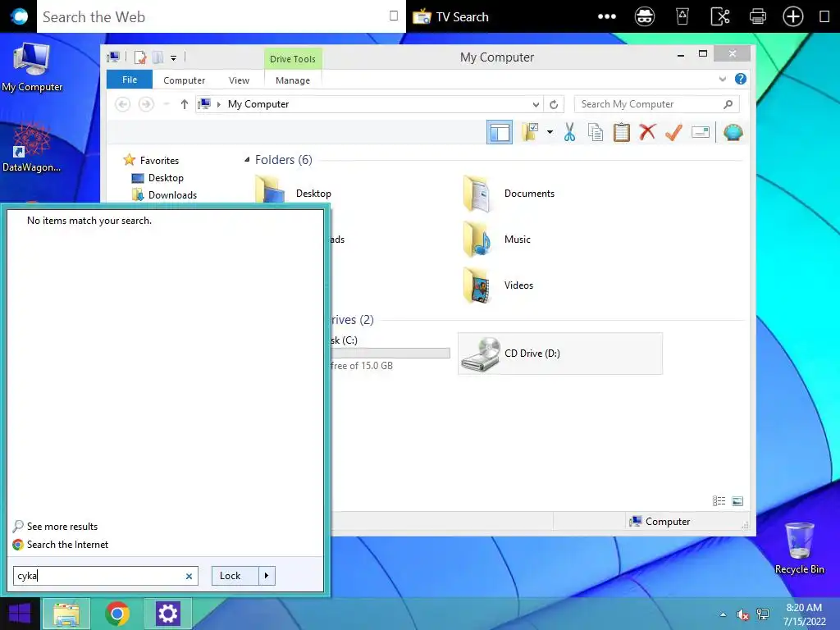Switch to details view icon in status bar
Image resolution: width=840 pixels, height=630 pixels.
point(719,501)
